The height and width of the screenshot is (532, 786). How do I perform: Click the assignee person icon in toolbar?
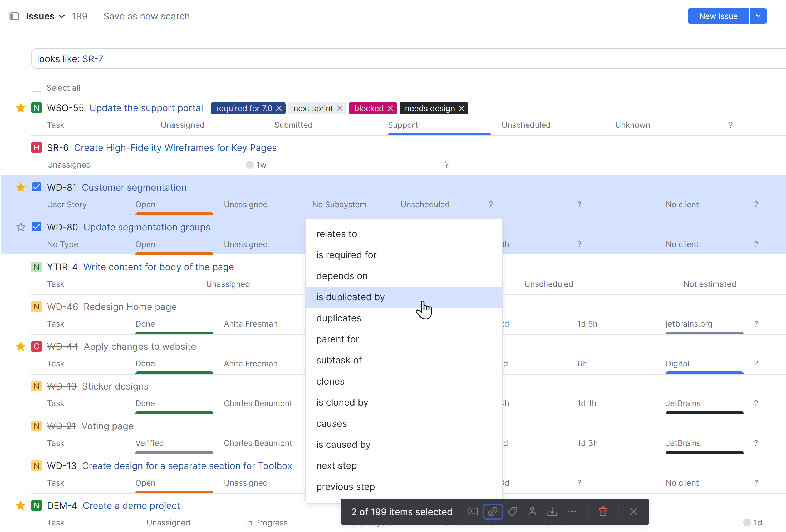(x=532, y=511)
